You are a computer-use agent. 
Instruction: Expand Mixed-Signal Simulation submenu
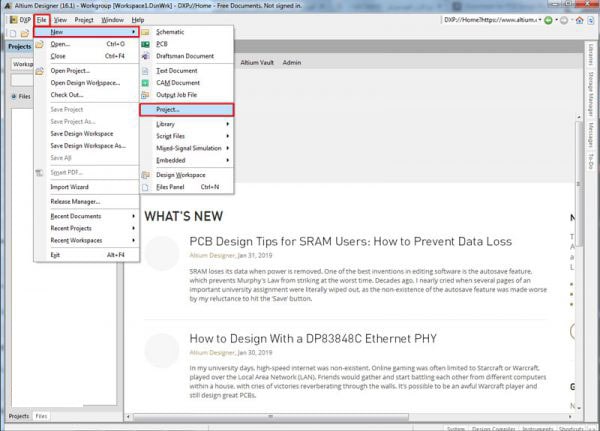187,148
